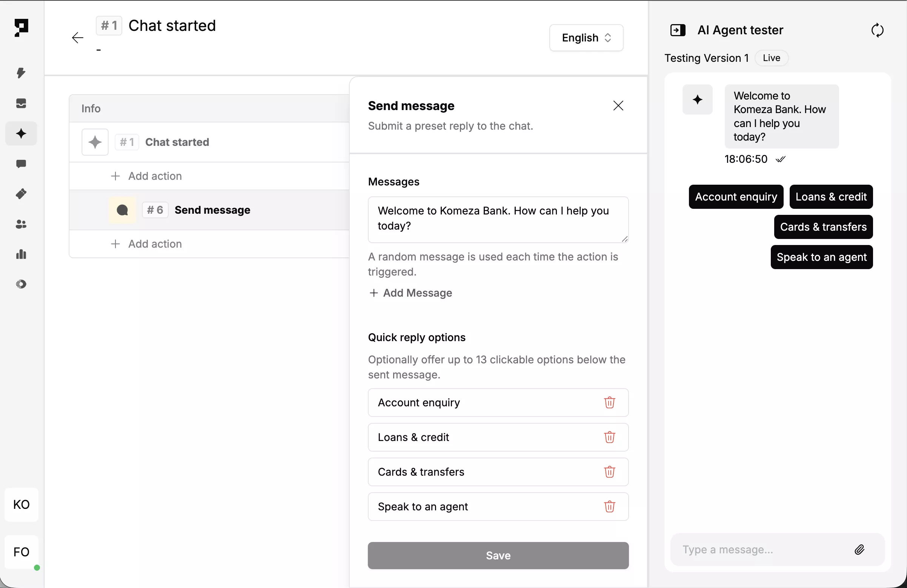The image size is (907, 588).
Task: Click the refresh icon in AI Agent tester
Action: tap(877, 30)
